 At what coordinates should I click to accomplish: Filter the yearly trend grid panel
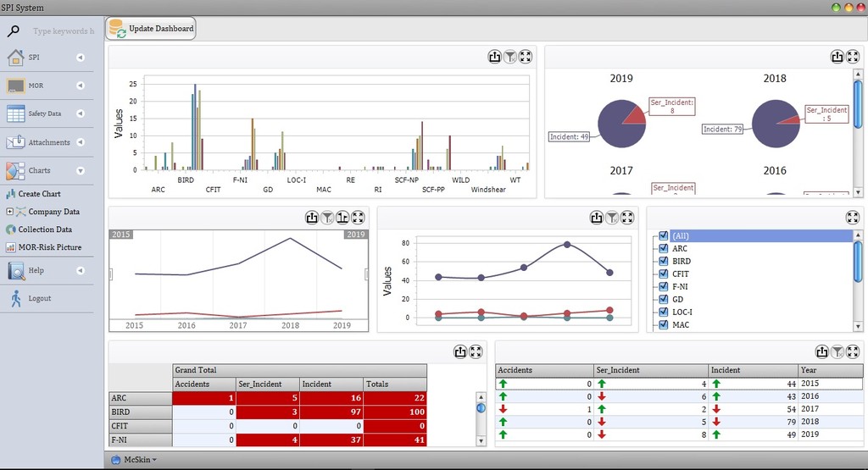point(837,351)
